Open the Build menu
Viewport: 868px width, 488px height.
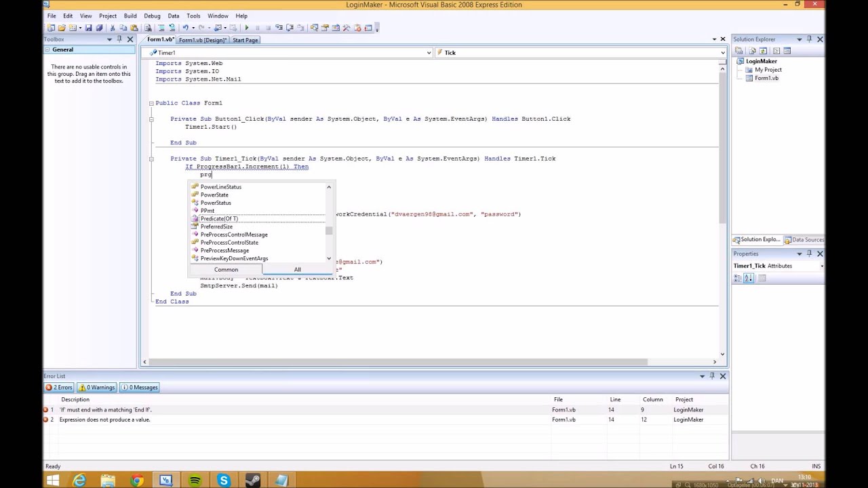(x=130, y=16)
